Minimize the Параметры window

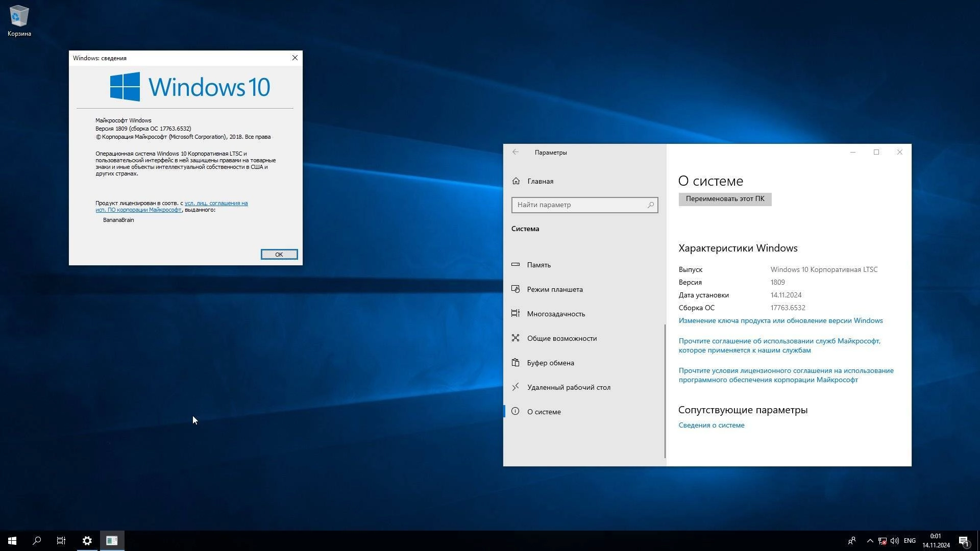coord(852,152)
